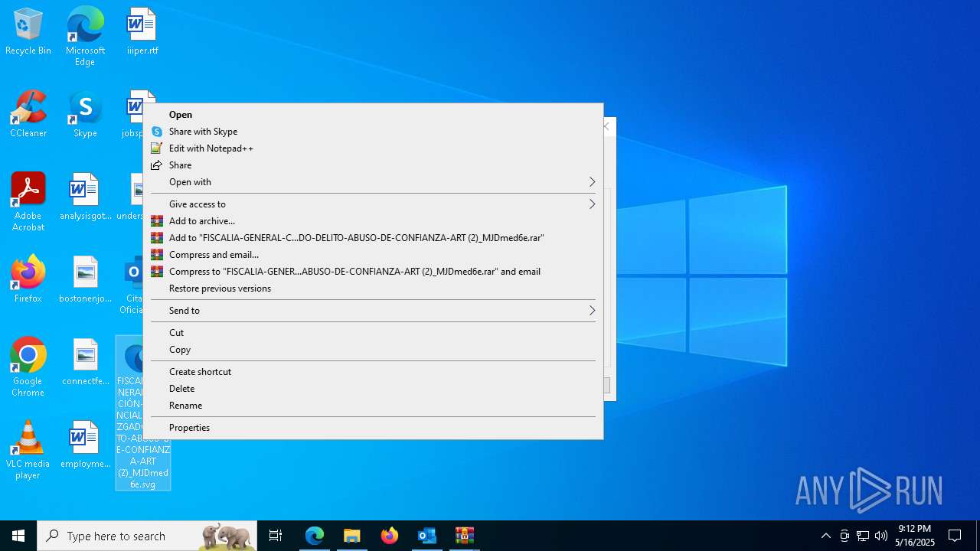This screenshot has width=980, height=551.
Task: Select the employme document icon
Action: (x=85, y=445)
